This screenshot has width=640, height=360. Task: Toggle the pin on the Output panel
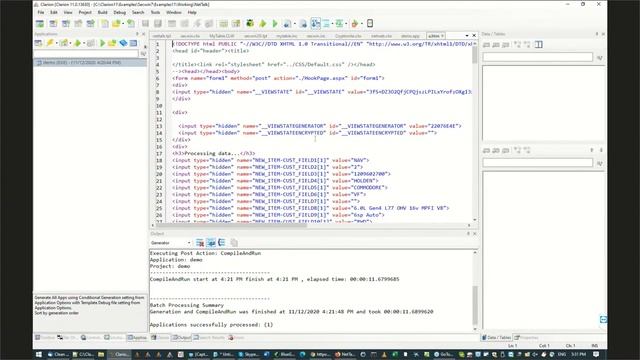[x=468, y=234]
